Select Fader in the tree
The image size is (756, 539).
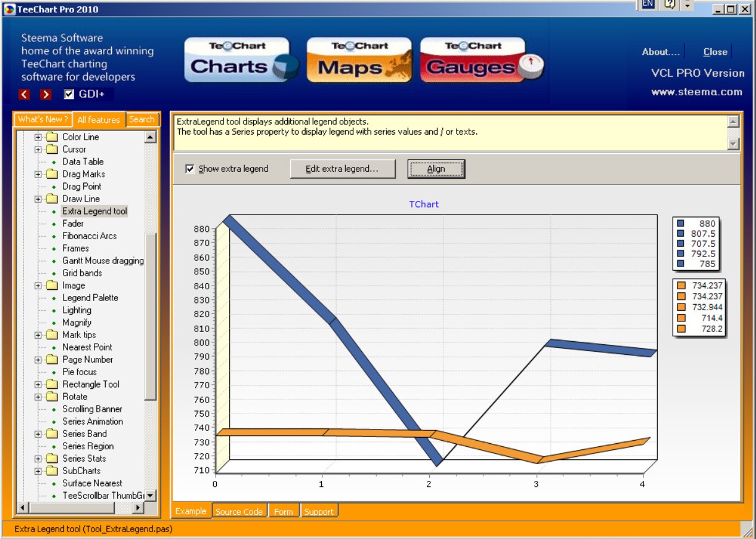coord(73,224)
